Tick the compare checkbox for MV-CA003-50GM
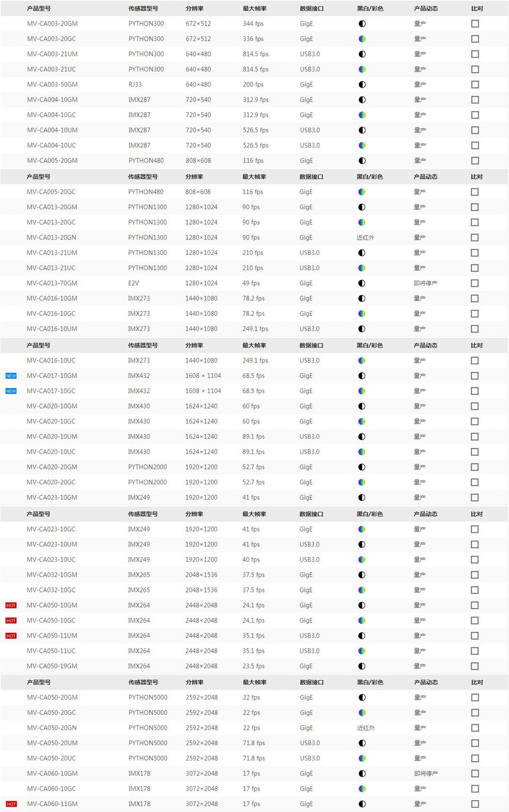The width and height of the screenshot is (509, 812). pos(475,85)
